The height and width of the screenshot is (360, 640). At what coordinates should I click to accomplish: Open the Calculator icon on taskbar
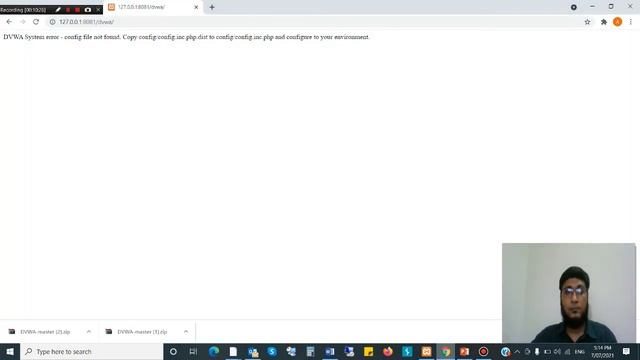pos(311,351)
